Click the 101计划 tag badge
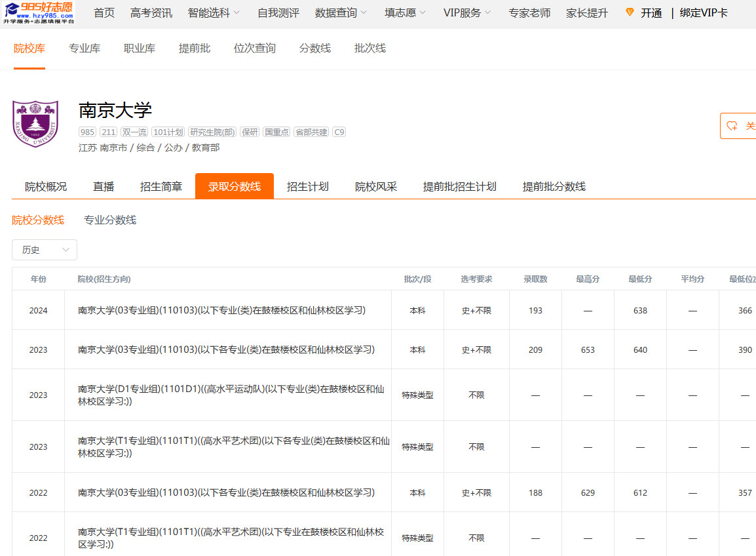This screenshot has height=556, width=756. pos(168,132)
